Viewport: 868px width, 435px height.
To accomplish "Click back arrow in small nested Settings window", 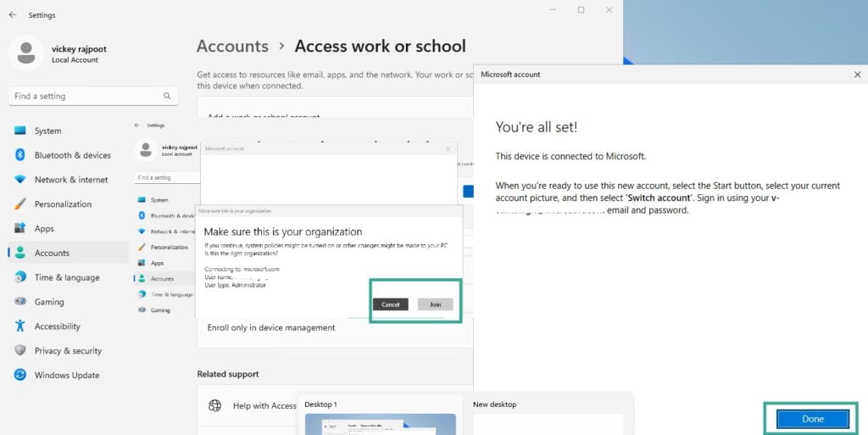I will (x=137, y=125).
